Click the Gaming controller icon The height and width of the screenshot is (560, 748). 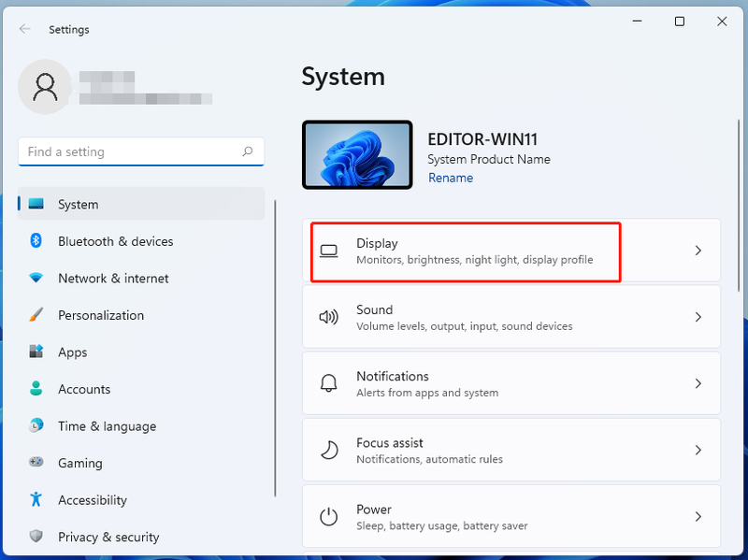coord(36,462)
